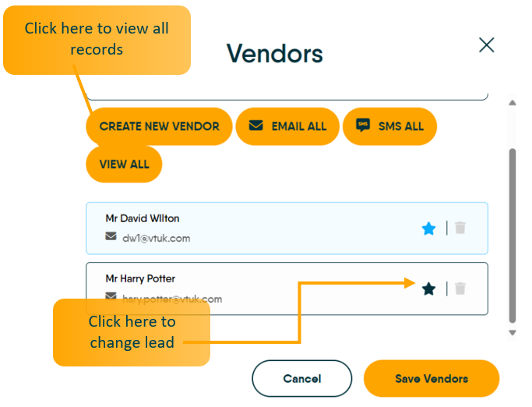Click the Create New Vendor button
Screen dimensions: 532x407
[x=159, y=126]
